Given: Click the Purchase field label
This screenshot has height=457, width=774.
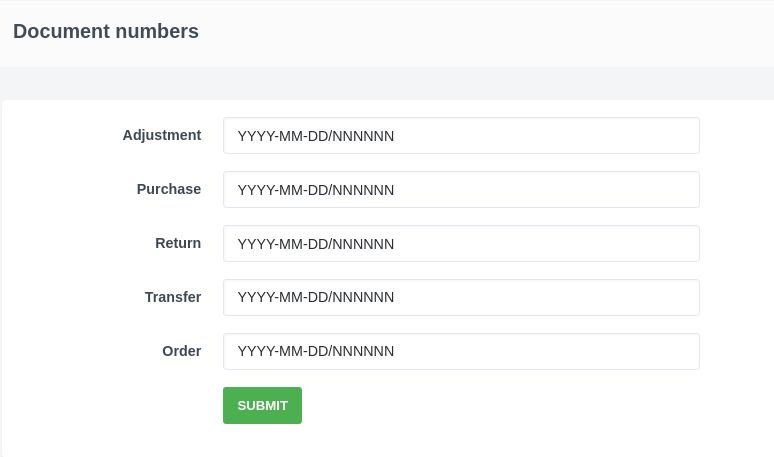Looking at the screenshot, I should pyautogui.click(x=168, y=189).
